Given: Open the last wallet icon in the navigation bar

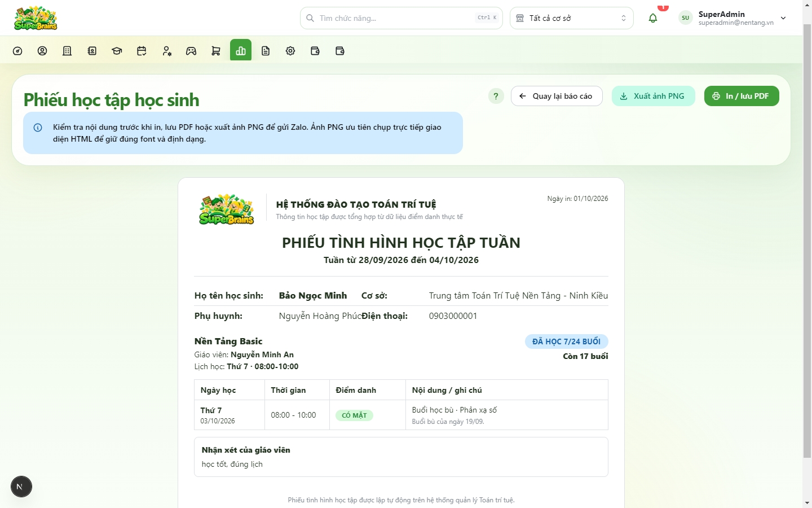Looking at the screenshot, I should point(340,51).
